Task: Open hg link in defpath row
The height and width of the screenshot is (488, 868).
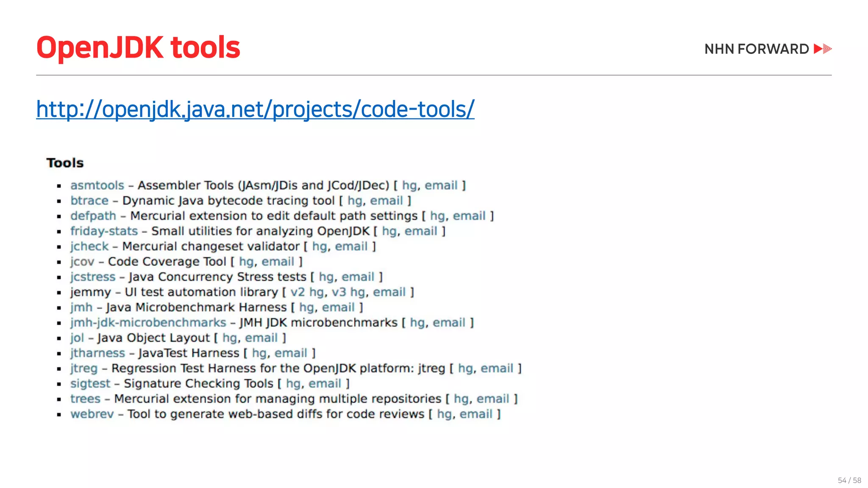Action: click(437, 216)
